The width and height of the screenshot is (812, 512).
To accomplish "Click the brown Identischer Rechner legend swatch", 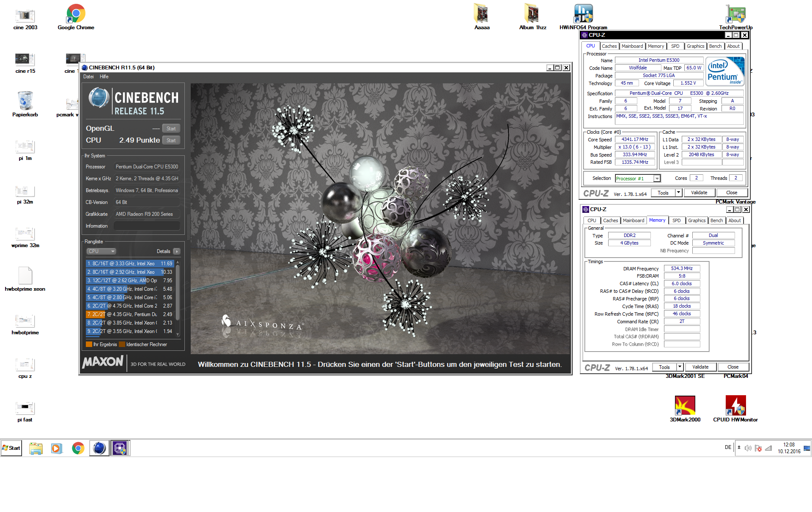I will point(122,344).
